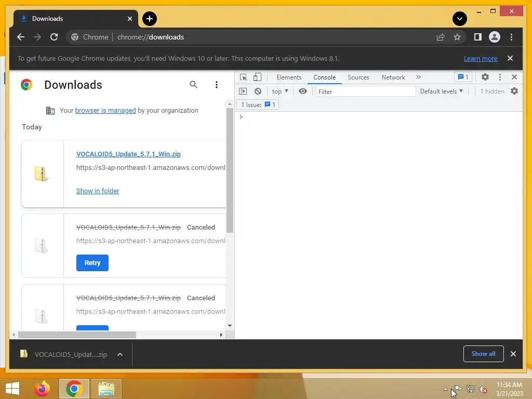Screen dimensions: 532x399
Task: Open DevTools customize three-dot menu
Action: pos(500,77)
